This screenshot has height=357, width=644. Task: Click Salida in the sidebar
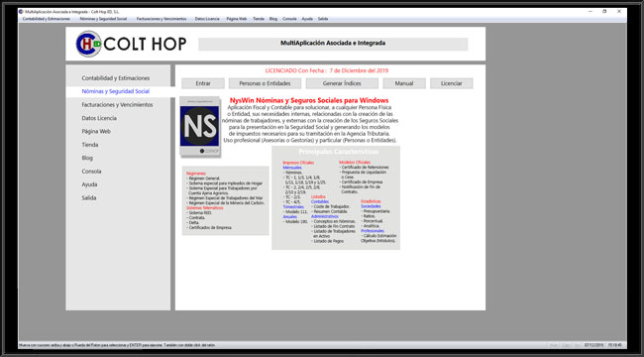(89, 197)
